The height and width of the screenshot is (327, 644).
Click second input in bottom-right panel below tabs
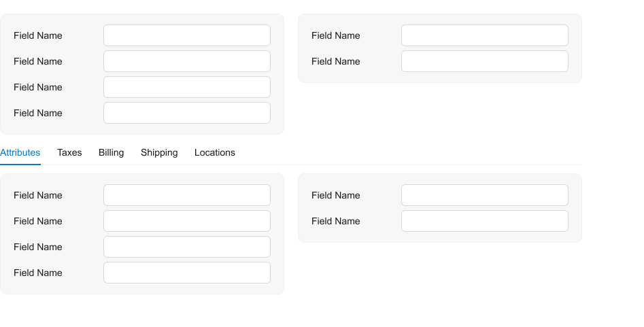coord(485,221)
